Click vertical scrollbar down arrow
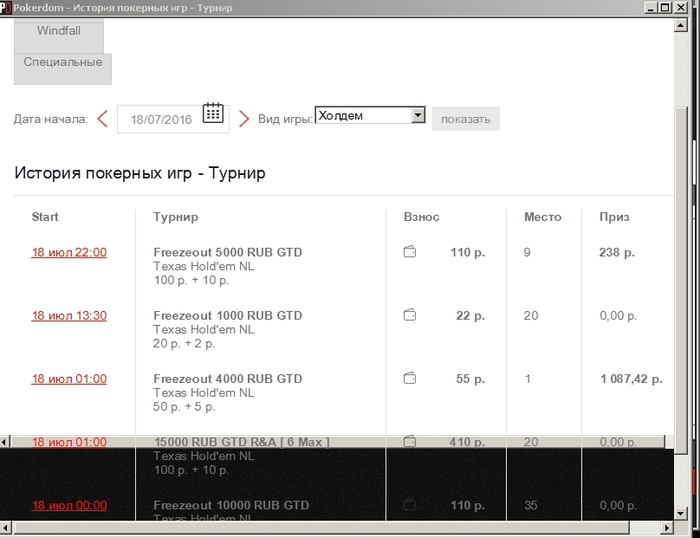This screenshot has height=538, width=700. tap(680, 514)
